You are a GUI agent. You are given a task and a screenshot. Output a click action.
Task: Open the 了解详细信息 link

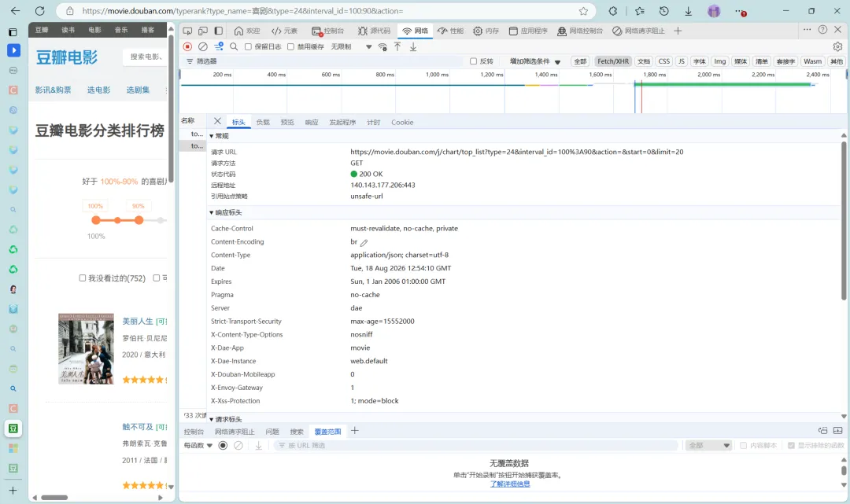(510, 484)
